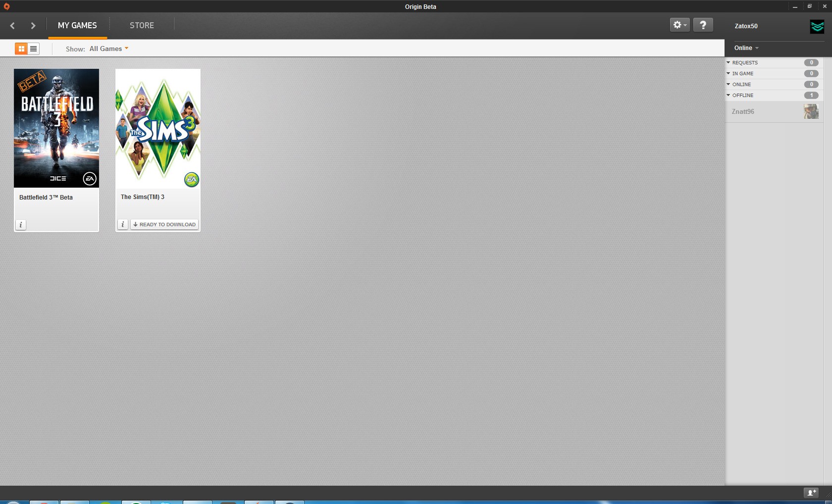The height and width of the screenshot is (504, 832).
Task: Click the Battlefield 3™ Beta title
Action: pos(46,198)
